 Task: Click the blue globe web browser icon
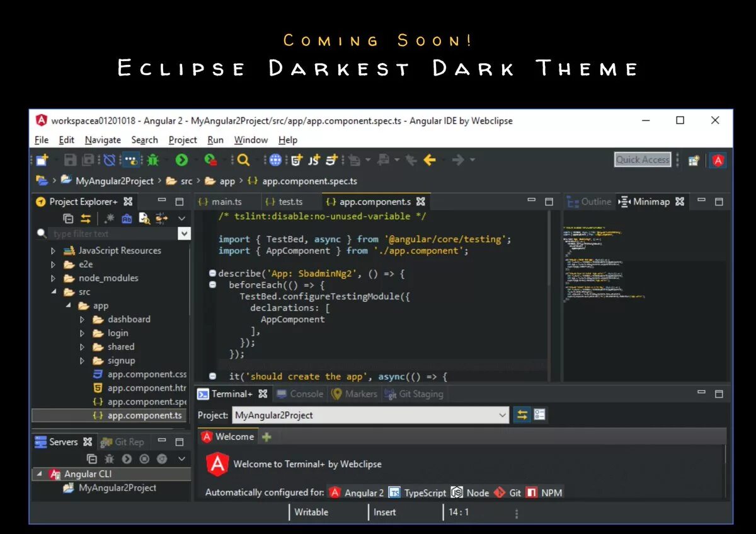[x=275, y=160]
